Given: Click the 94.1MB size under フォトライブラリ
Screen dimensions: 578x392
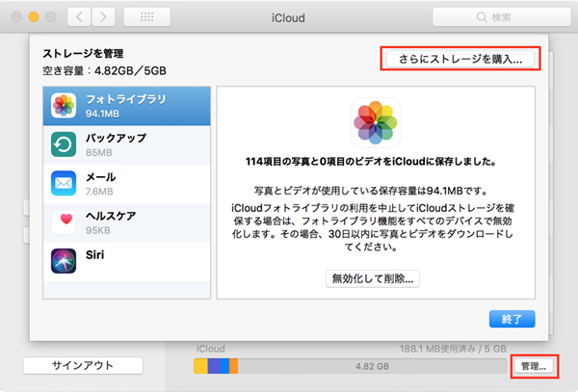Looking at the screenshot, I should point(102,114).
